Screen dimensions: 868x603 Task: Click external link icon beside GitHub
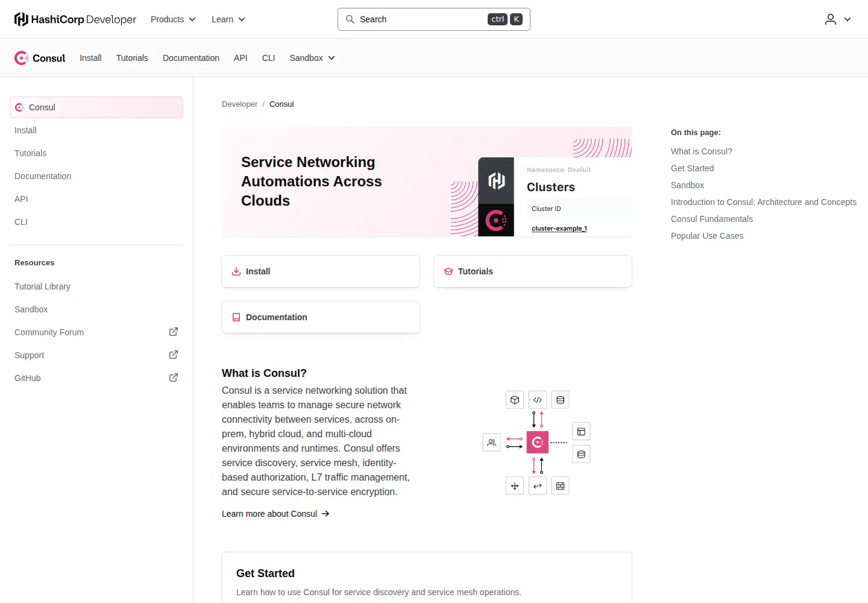[174, 377]
